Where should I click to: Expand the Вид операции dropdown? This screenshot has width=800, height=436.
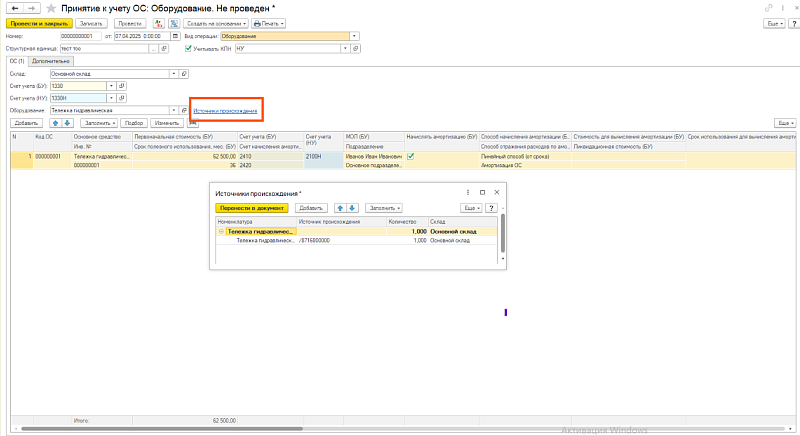355,35
